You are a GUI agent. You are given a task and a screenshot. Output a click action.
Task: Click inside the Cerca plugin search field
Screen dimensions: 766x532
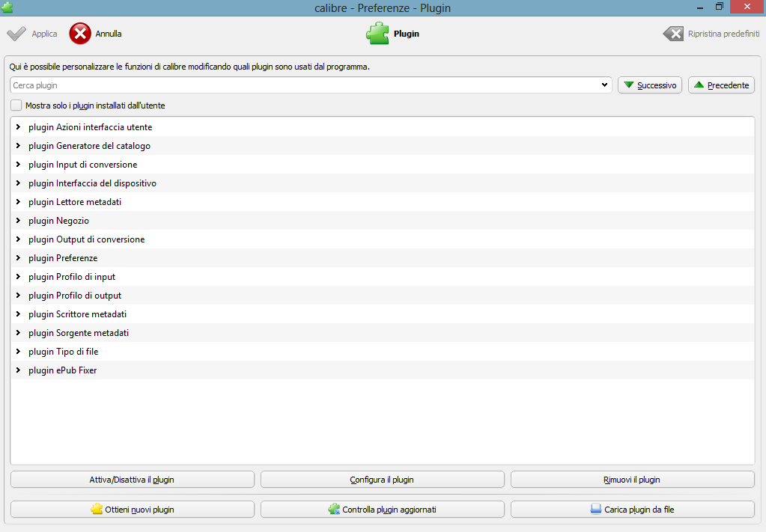point(300,85)
